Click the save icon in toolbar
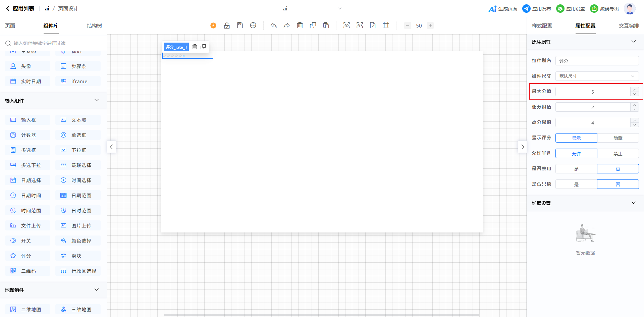 [x=240, y=25]
